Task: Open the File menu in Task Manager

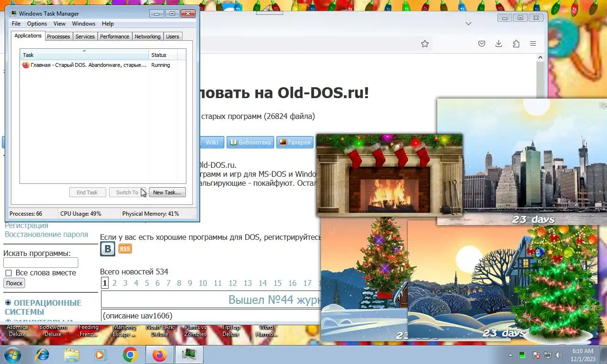Action: [16, 24]
